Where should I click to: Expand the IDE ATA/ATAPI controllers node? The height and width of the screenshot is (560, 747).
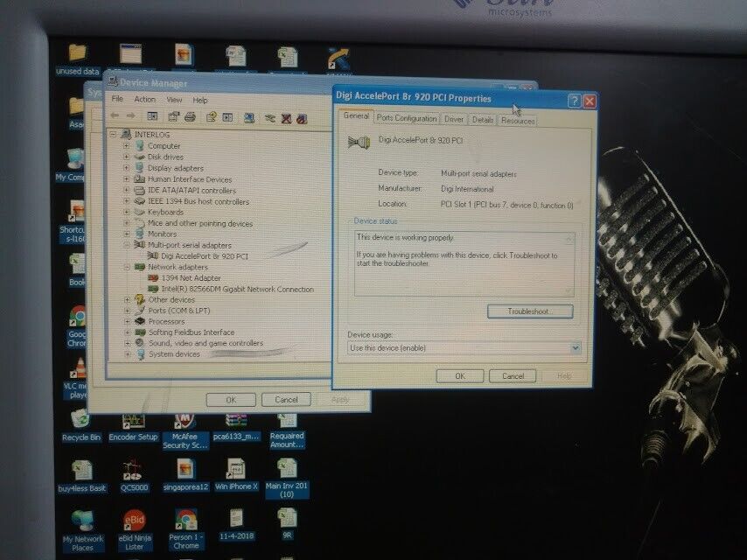126,190
